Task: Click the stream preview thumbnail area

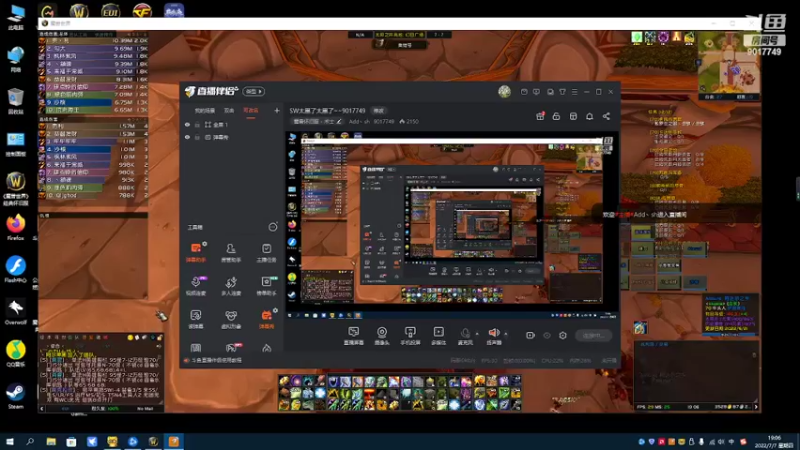Action: [x=452, y=227]
